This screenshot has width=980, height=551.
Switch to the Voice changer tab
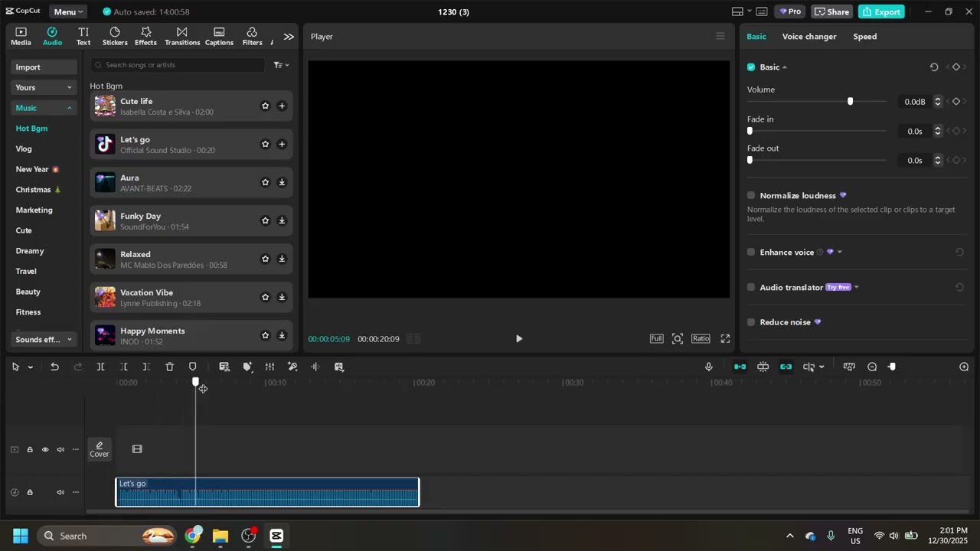[809, 37]
